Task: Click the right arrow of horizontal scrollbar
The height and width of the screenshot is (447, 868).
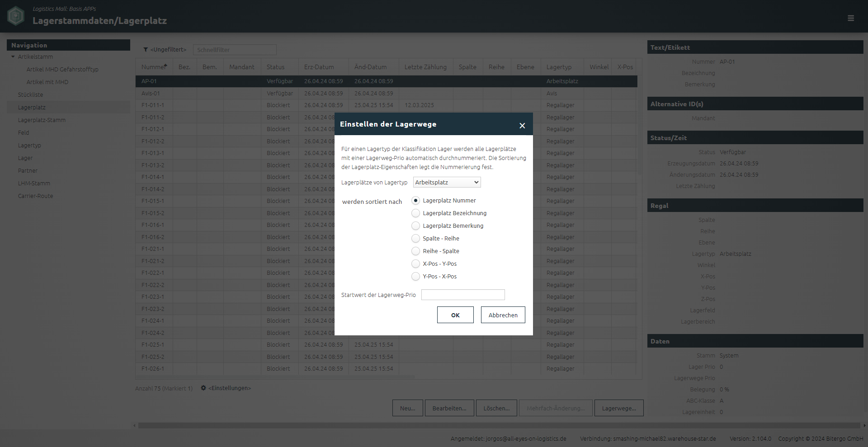Action: click(864, 425)
